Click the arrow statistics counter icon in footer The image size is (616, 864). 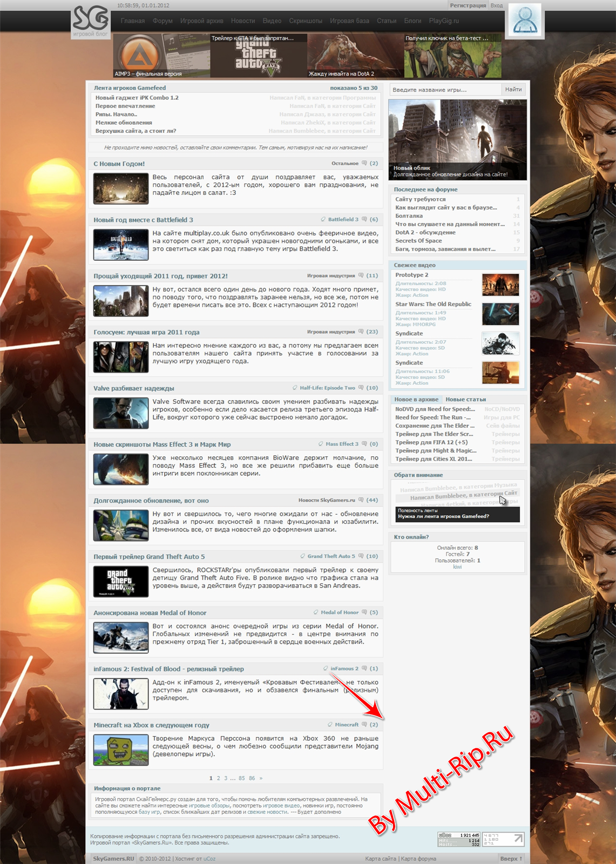pos(503,839)
